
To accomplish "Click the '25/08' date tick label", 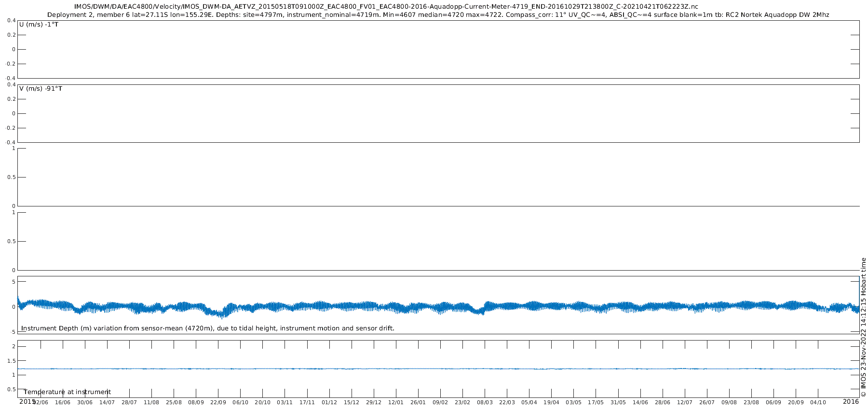I will [x=174, y=402].
